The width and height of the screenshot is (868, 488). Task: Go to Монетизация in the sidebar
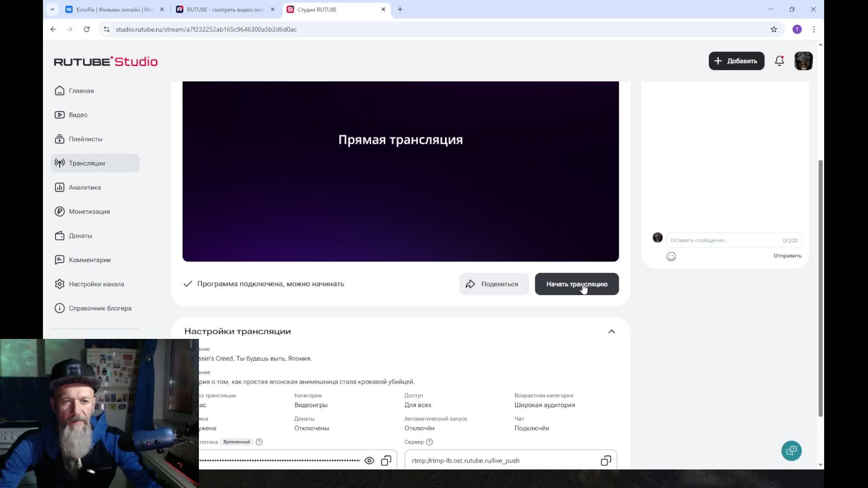[x=89, y=211]
